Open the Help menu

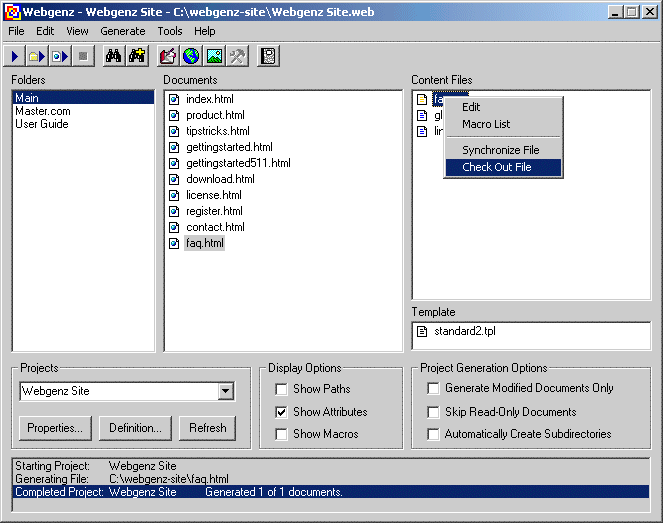tap(205, 31)
